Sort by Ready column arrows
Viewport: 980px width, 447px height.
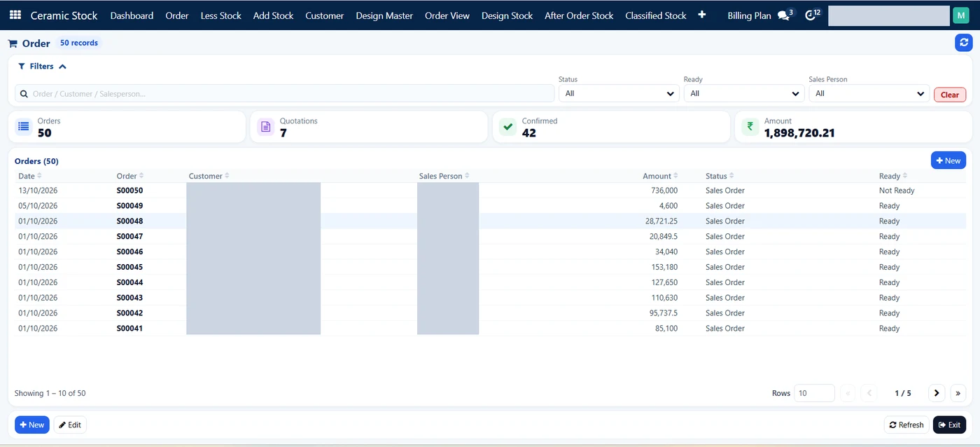[x=905, y=176]
